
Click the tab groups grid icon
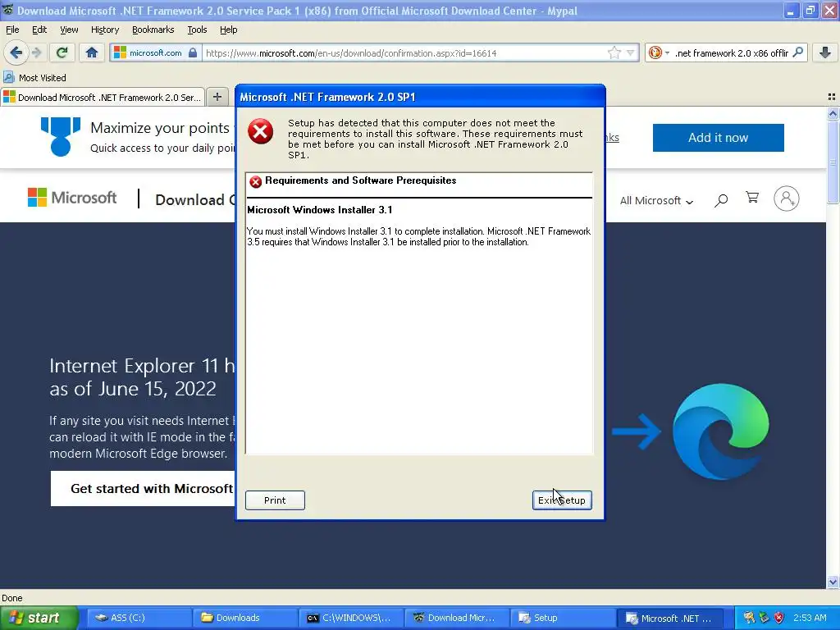[832, 97]
